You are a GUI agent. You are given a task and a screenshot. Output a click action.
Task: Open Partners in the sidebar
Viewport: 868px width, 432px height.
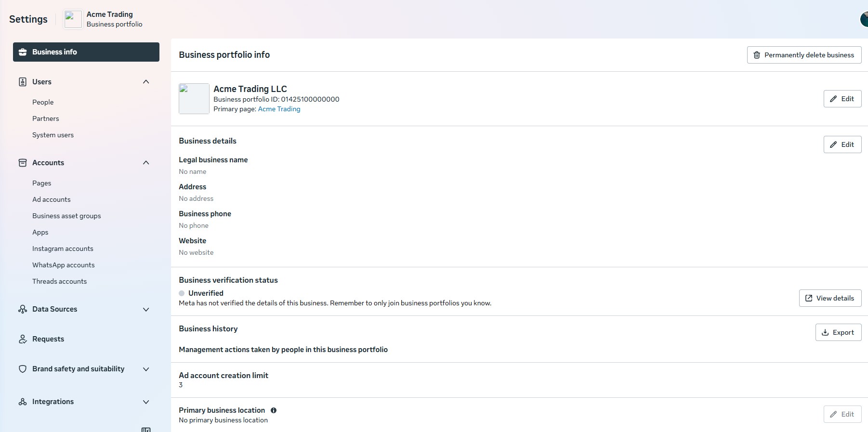click(x=46, y=118)
